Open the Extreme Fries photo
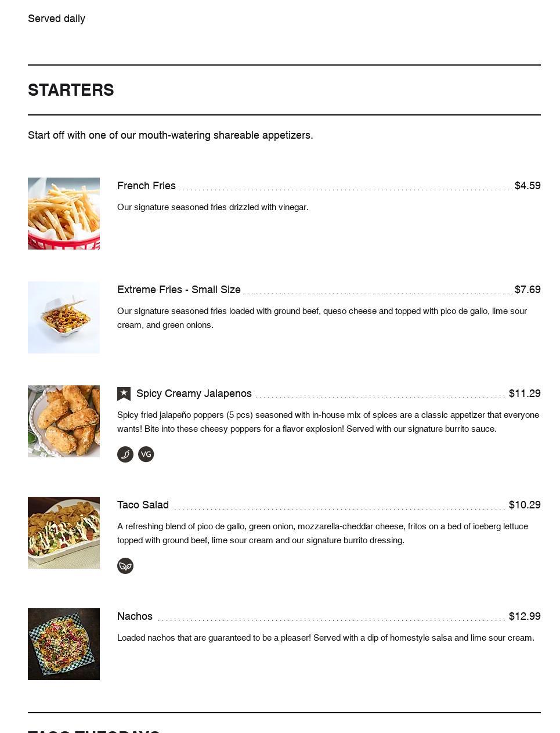Viewport: 560px width, 733px height. tap(64, 317)
